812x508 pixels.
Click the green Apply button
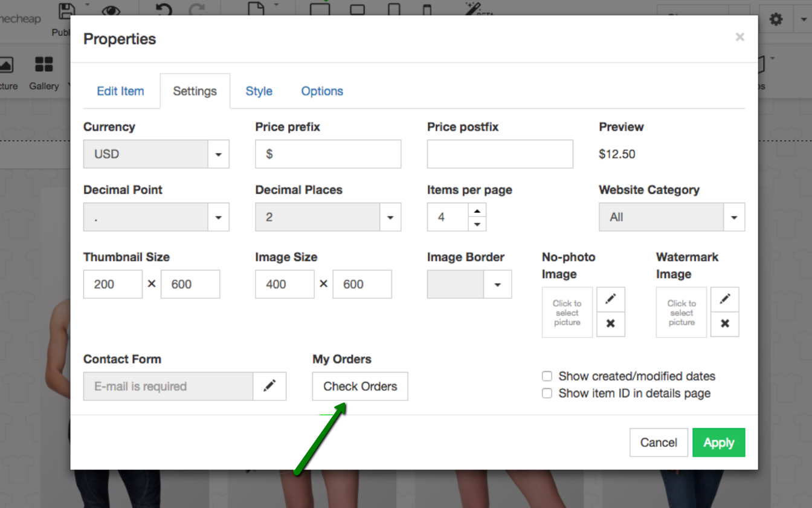(x=718, y=443)
